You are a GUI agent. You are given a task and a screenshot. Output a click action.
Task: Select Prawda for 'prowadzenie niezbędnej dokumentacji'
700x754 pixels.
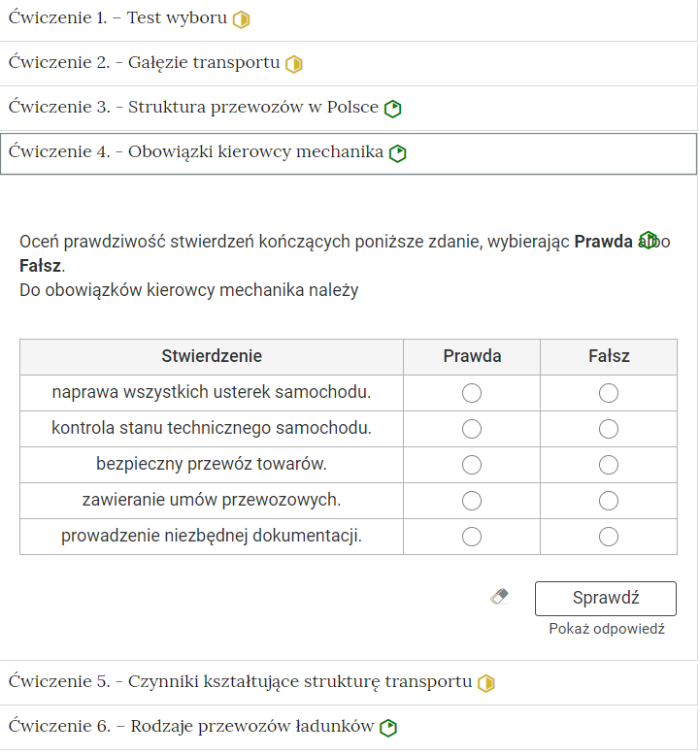[472, 537]
